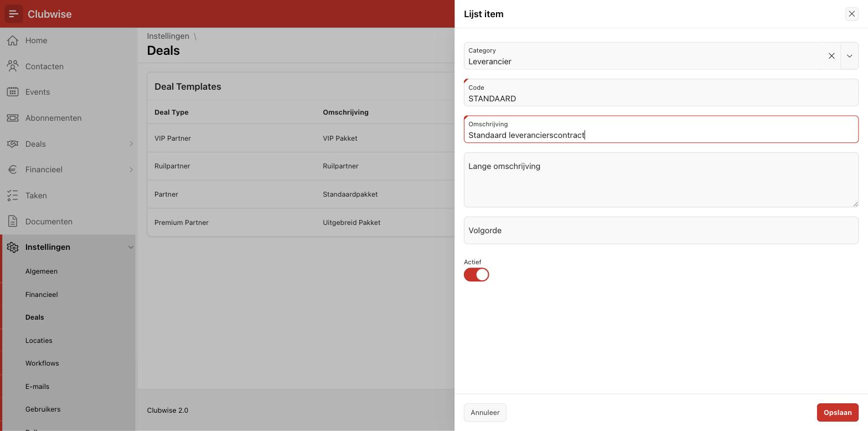Expand the Financieel submenu chevron
868x431 pixels.
[x=131, y=170]
